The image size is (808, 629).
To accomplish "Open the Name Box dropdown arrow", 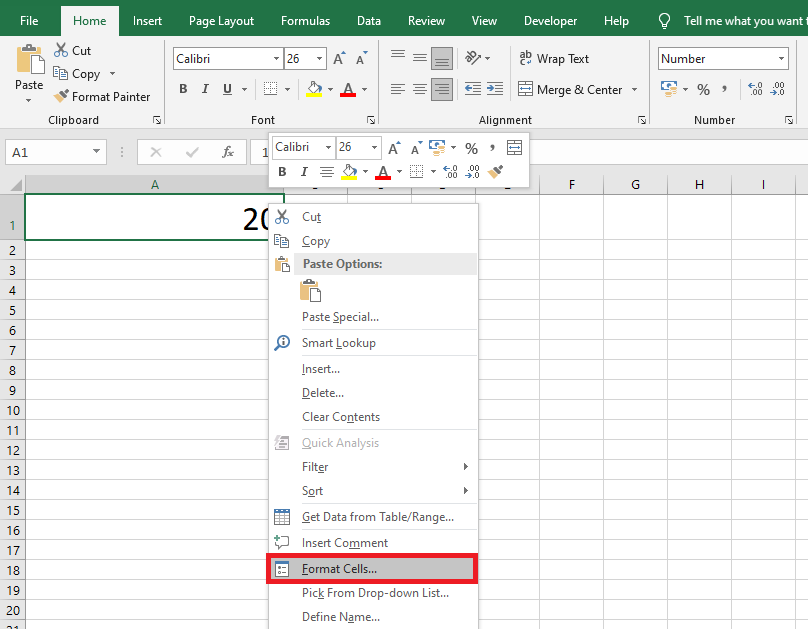I will 97,152.
